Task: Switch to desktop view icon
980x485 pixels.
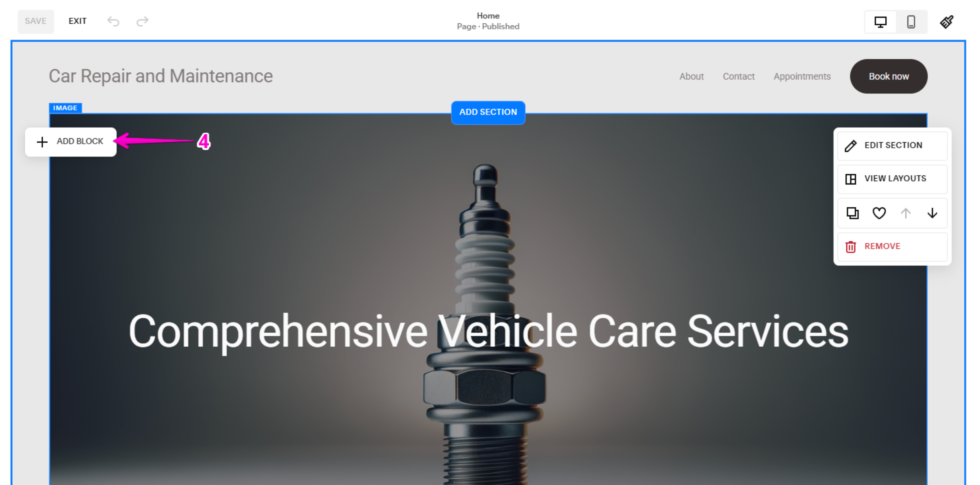Action: tap(881, 22)
